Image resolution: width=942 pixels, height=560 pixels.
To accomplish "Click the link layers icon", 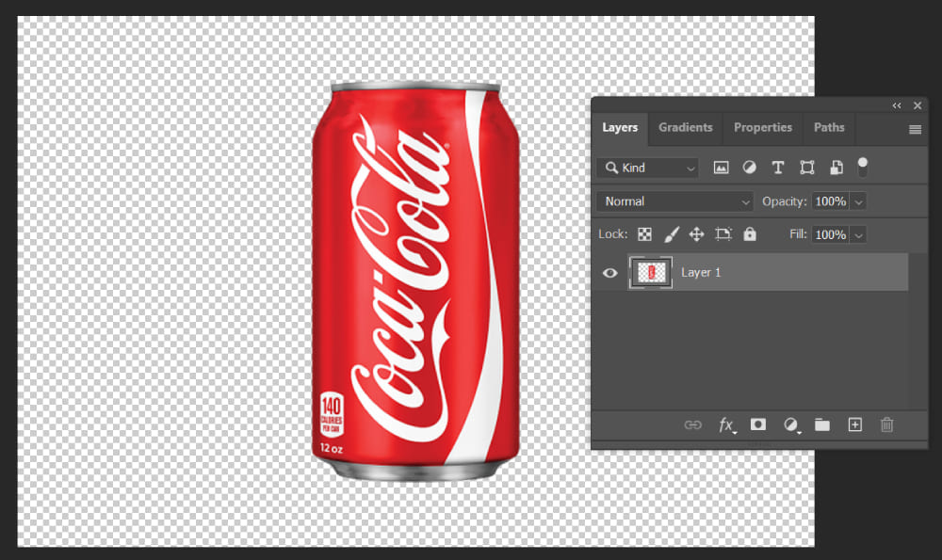I will 692,425.
